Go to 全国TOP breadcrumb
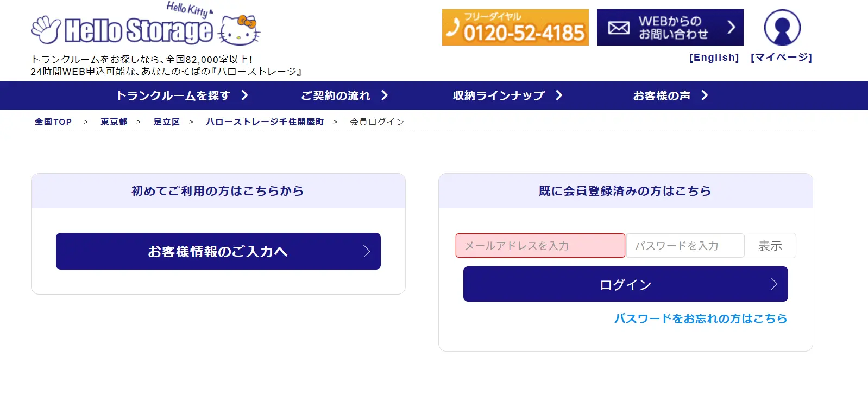This screenshot has width=868, height=402. pos(53,122)
